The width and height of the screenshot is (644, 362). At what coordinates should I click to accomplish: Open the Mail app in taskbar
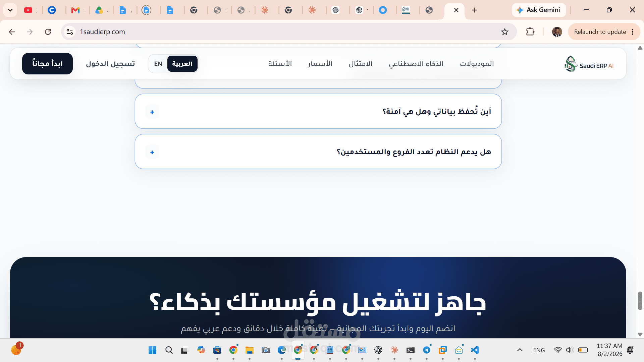[x=459, y=350]
